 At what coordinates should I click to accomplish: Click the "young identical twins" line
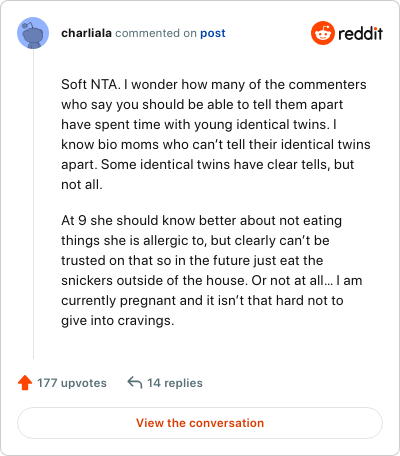point(199,125)
